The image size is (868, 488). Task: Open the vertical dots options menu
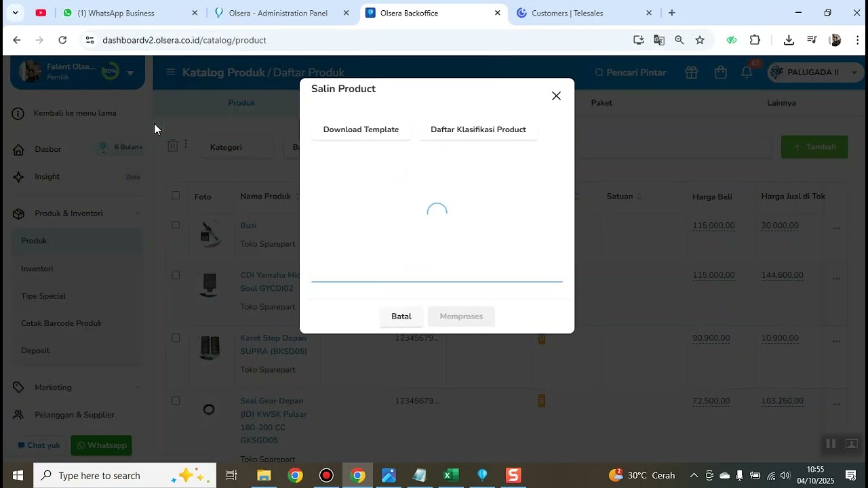[186, 144]
